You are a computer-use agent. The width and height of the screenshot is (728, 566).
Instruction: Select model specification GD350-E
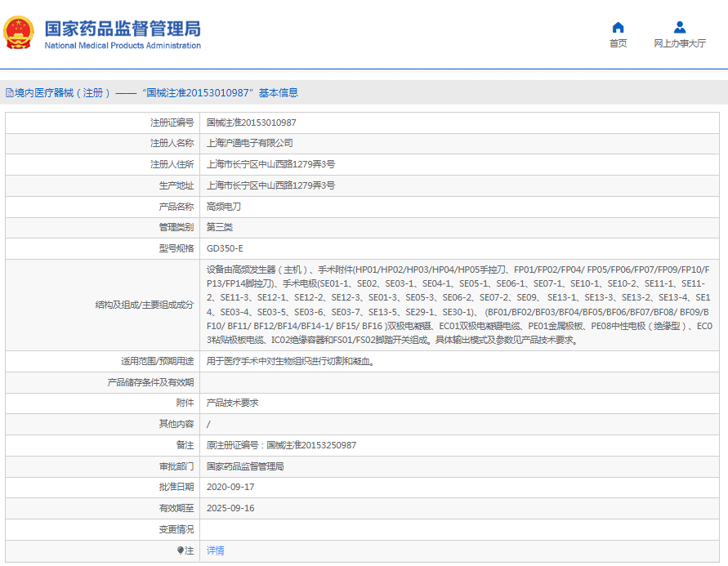point(225,248)
